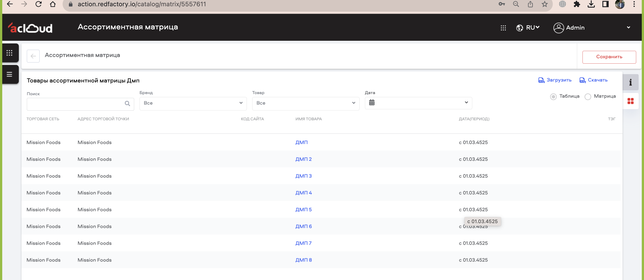644x280 pixels.
Task: Open the ДМП 5 product link
Action: tap(303, 209)
